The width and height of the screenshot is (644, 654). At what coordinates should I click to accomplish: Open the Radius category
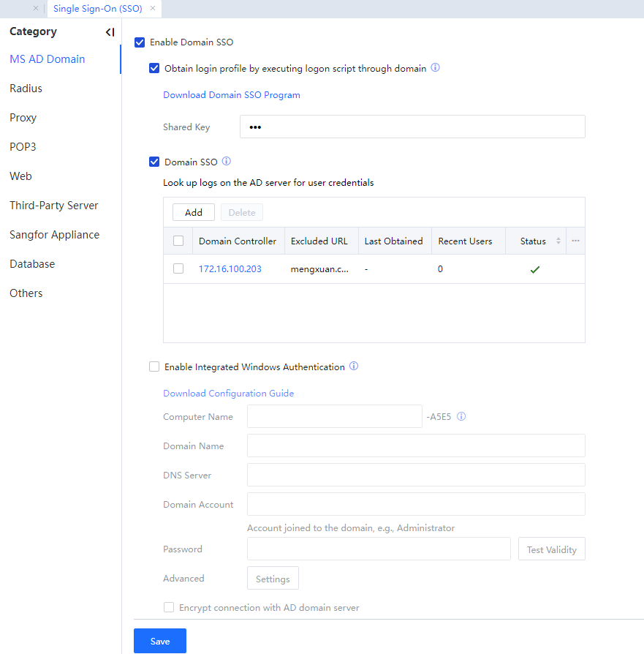coord(26,89)
